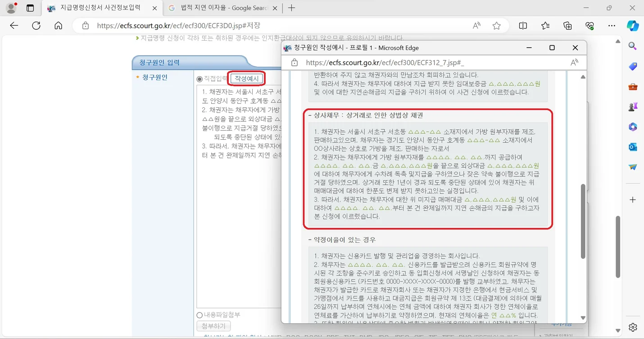Image resolution: width=644 pixels, height=339 pixels.
Task: Open Favorites list icon
Action: [545, 26]
